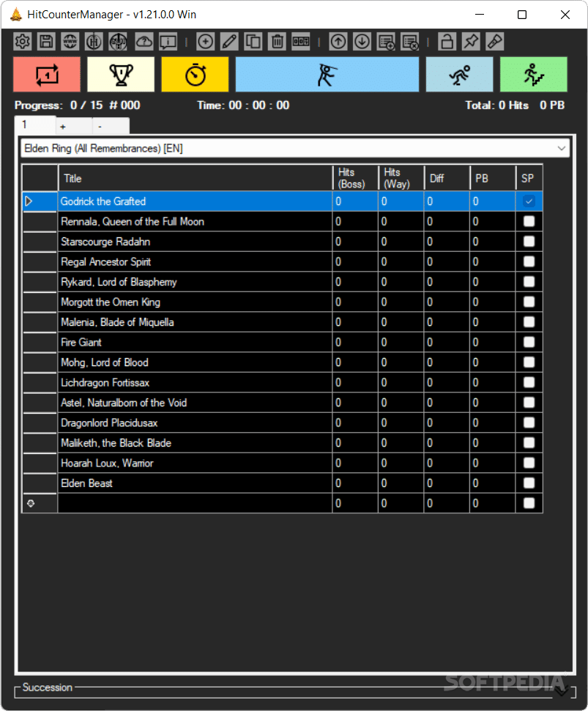This screenshot has height=711, width=588.
Task: Select the Maliketh, the Black Blade title
Action: click(x=196, y=443)
